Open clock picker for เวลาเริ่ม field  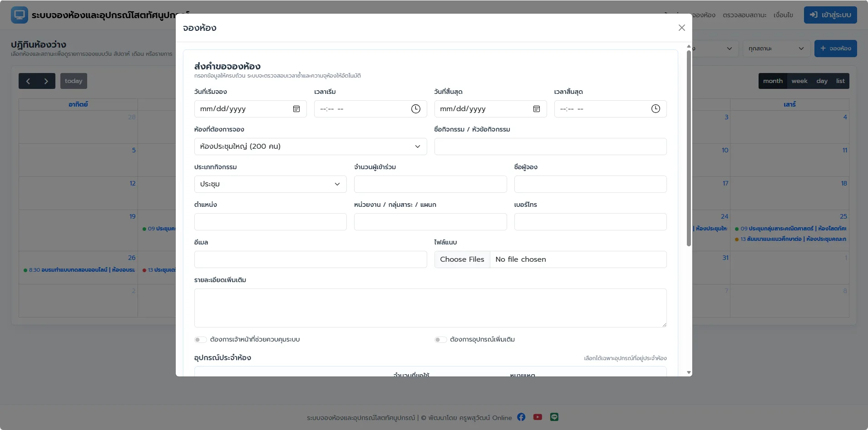coord(416,109)
